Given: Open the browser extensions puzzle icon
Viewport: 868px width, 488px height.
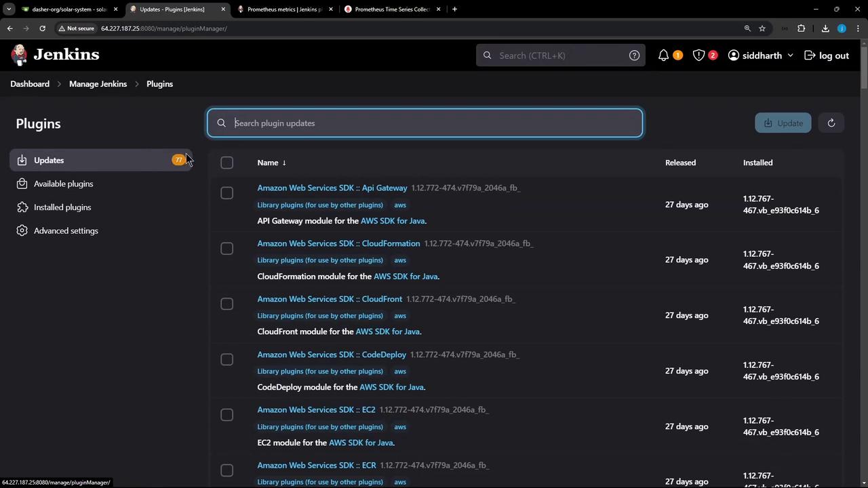Looking at the screenshot, I should tap(802, 28).
